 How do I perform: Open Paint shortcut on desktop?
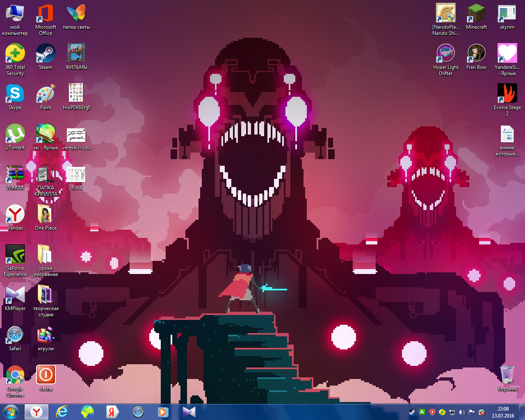[46, 97]
